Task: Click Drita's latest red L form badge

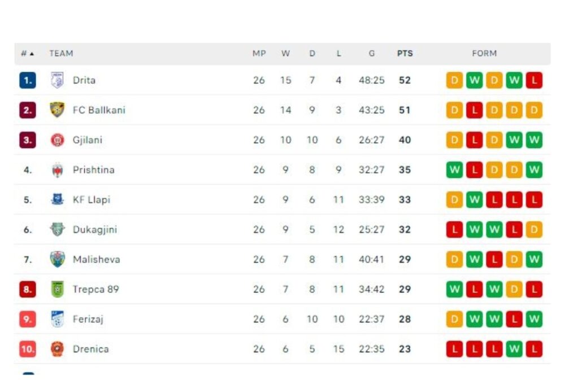Action: pyautogui.click(x=534, y=80)
